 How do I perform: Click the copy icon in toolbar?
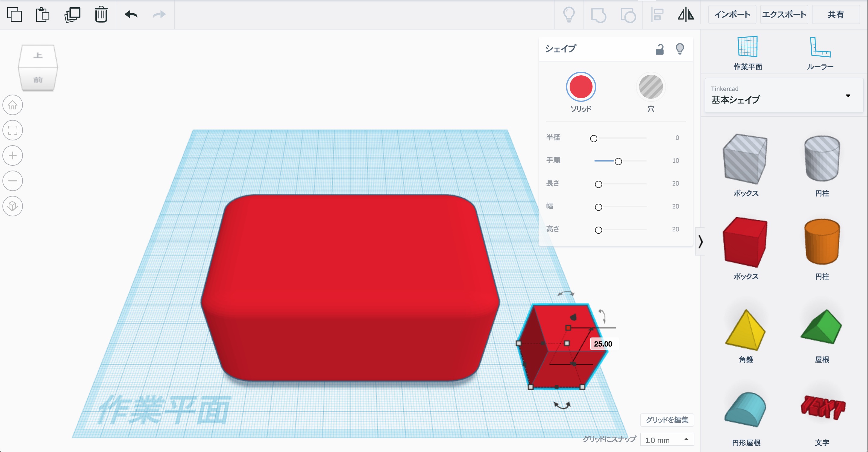pos(14,14)
